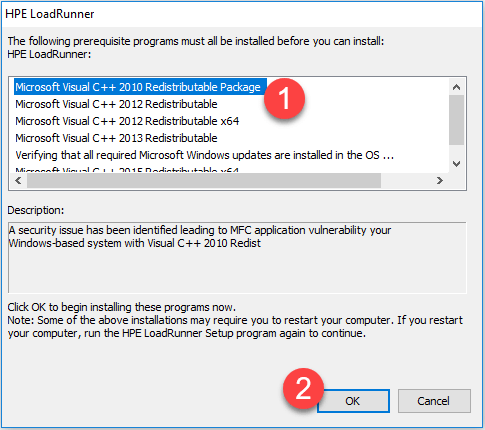Click the vertical scrollbar up arrow
485x430 pixels.
click(x=456, y=87)
